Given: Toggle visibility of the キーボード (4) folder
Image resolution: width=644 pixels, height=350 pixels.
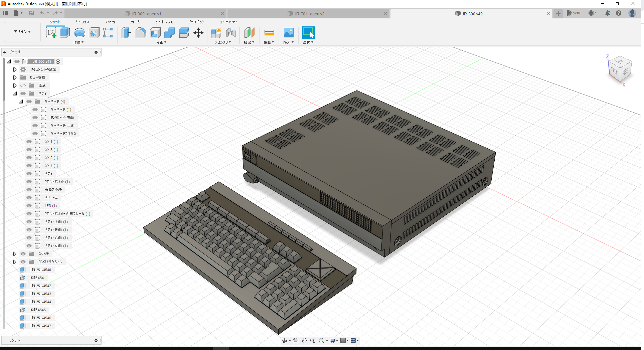Looking at the screenshot, I should click(29, 101).
